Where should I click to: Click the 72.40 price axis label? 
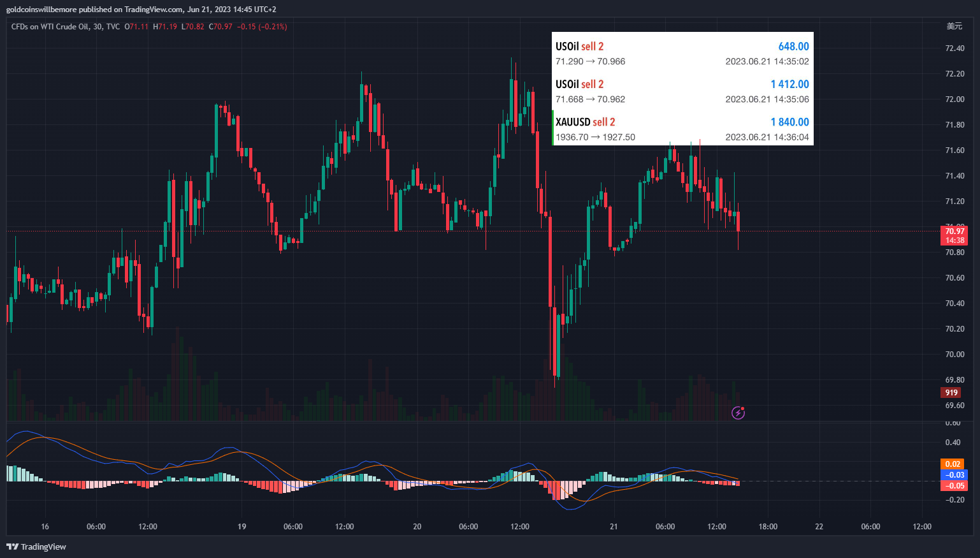click(x=955, y=48)
